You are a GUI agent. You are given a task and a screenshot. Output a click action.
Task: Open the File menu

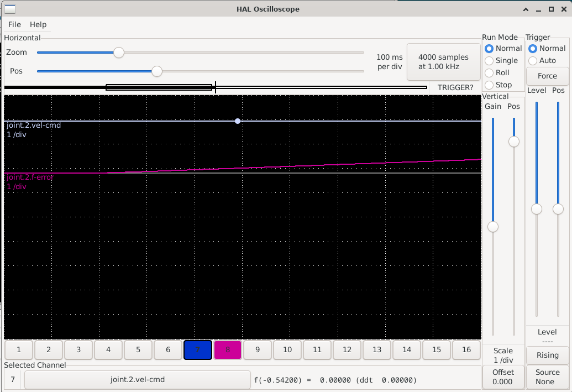tap(14, 24)
